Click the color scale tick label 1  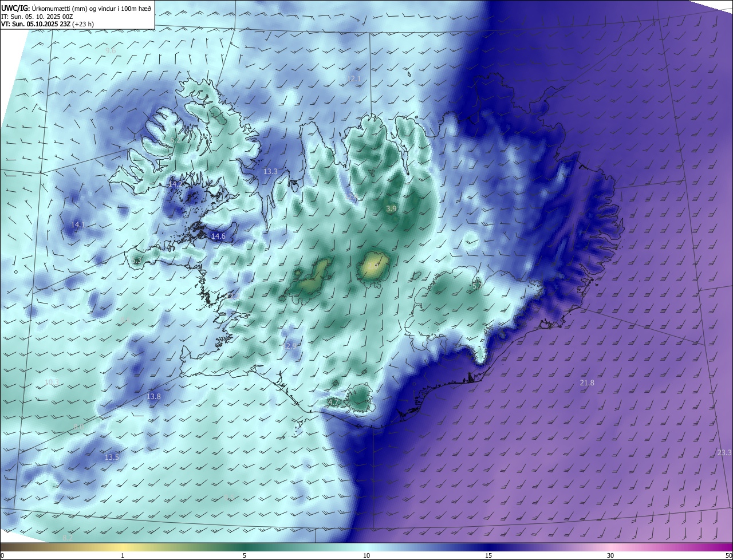(123, 555)
